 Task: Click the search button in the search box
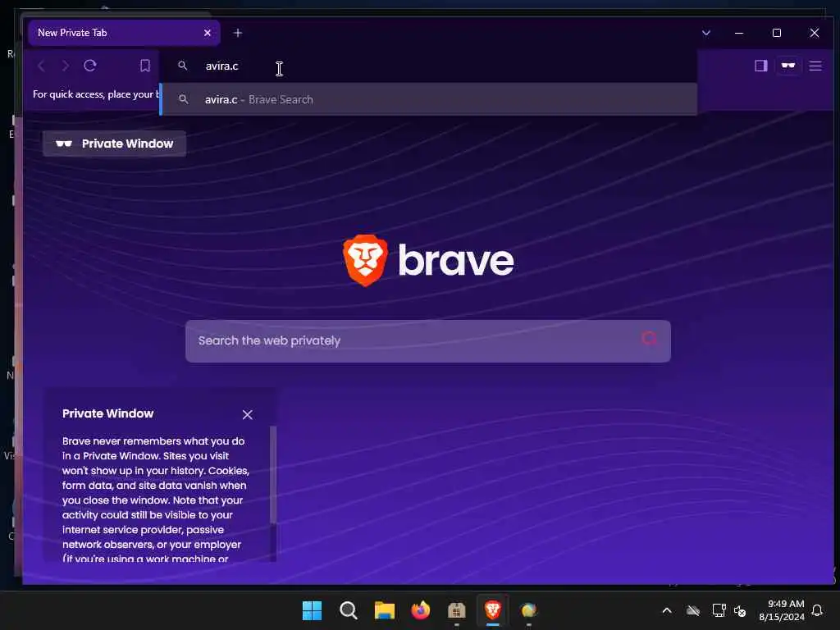650,339
